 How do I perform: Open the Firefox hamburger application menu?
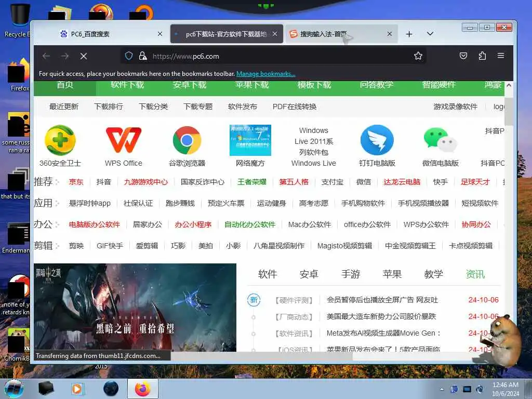click(x=501, y=56)
